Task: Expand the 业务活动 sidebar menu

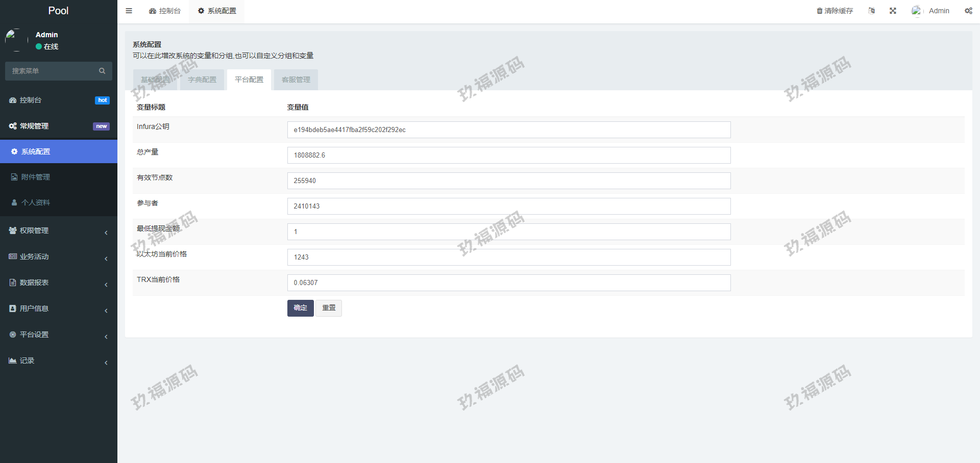Action: tap(34, 256)
